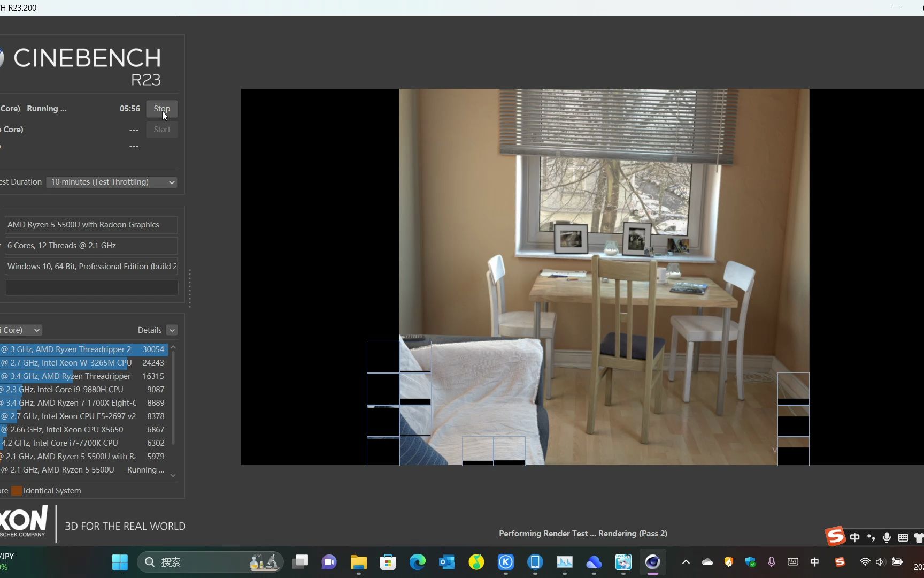Viewport: 924px width, 578px height.
Task: Select the AMD Ryzen 5 5500U Running row
Action: click(x=84, y=470)
